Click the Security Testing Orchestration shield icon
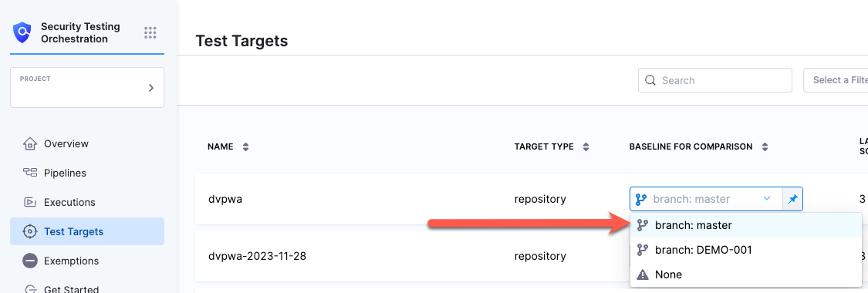The image size is (868, 293). 22,32
